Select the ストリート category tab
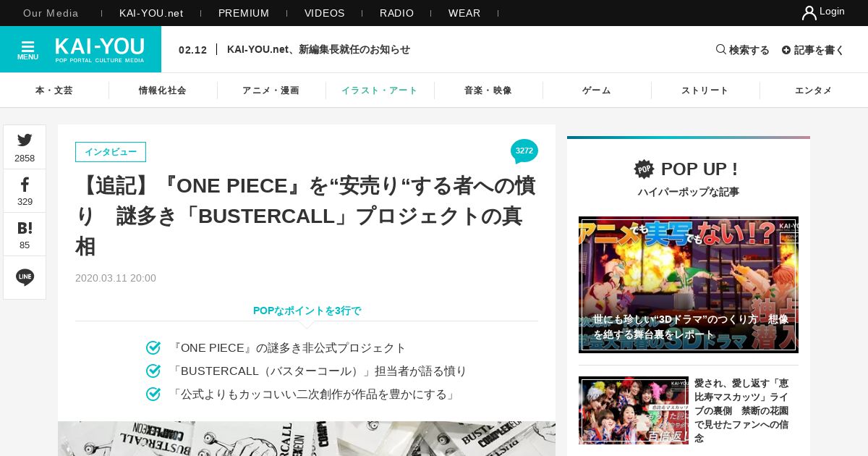Image resolution: width=868 pixels, height=456 pixels. [705, 90]
